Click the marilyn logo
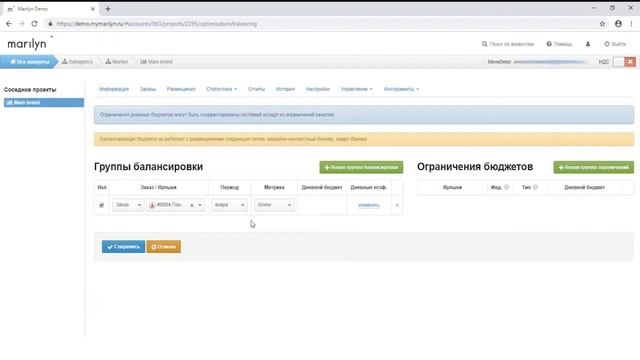Screen dimensions: 640x360 click(x=27, y=44)
